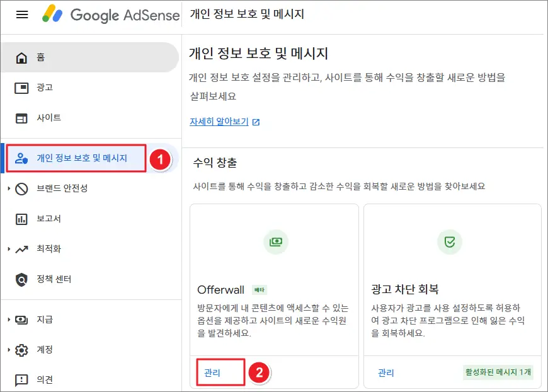Click the 사이트 sites icon
The width and height of the screenshot is (548, 392).
click(x=22, y=118)
